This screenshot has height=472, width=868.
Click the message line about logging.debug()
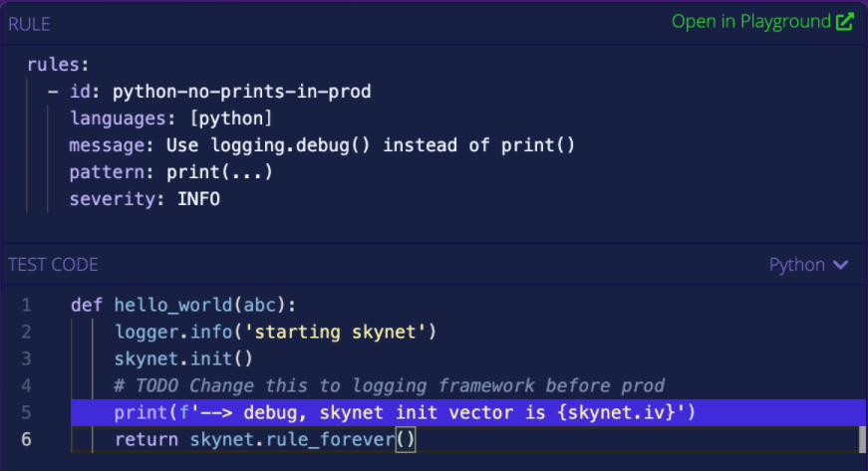tap(322, 145)
